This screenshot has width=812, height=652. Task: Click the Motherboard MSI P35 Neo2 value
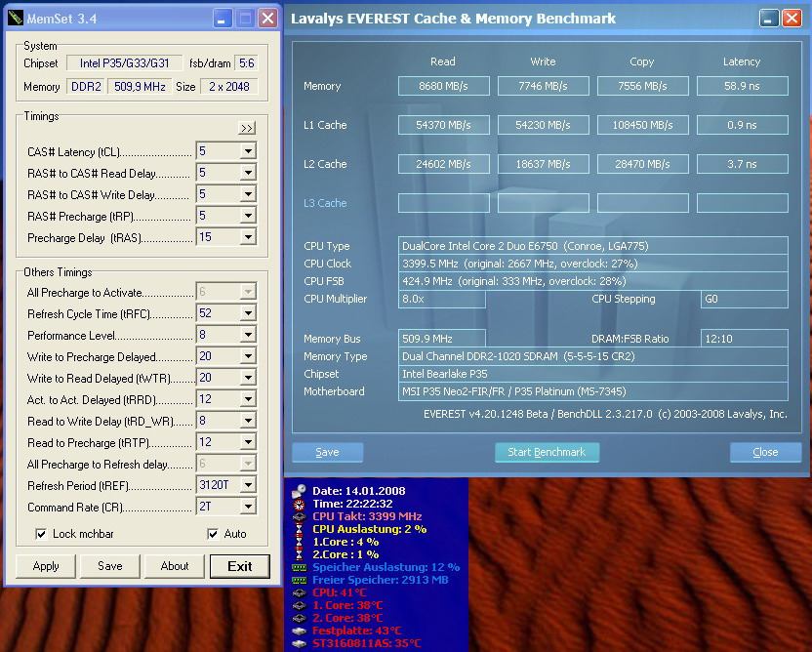click(x=593, y=391)
